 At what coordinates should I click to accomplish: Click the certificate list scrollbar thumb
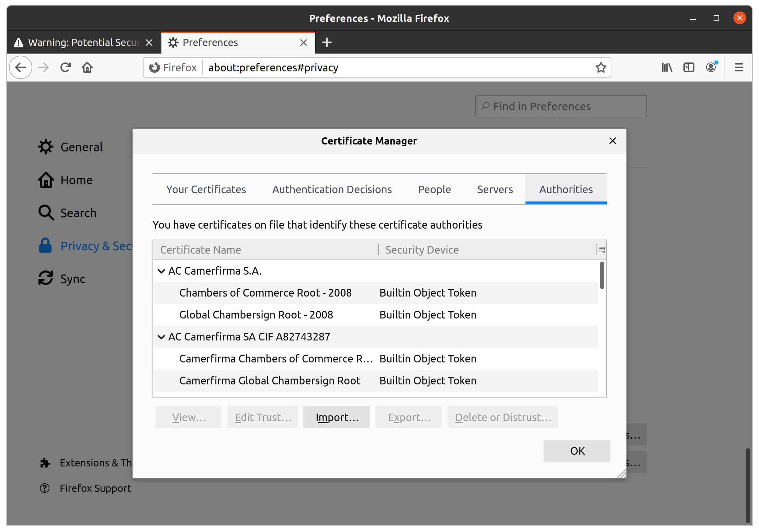[x=602, y=275]
